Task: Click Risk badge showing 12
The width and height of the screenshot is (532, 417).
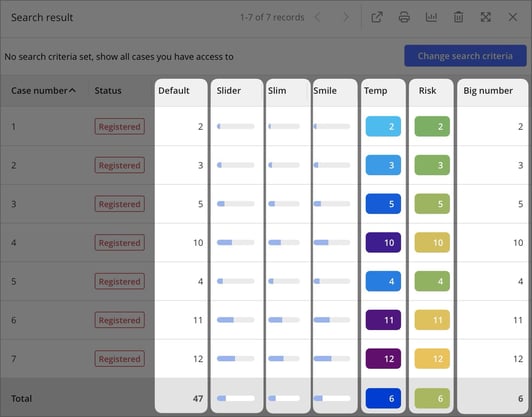Action: click(432, 359)
